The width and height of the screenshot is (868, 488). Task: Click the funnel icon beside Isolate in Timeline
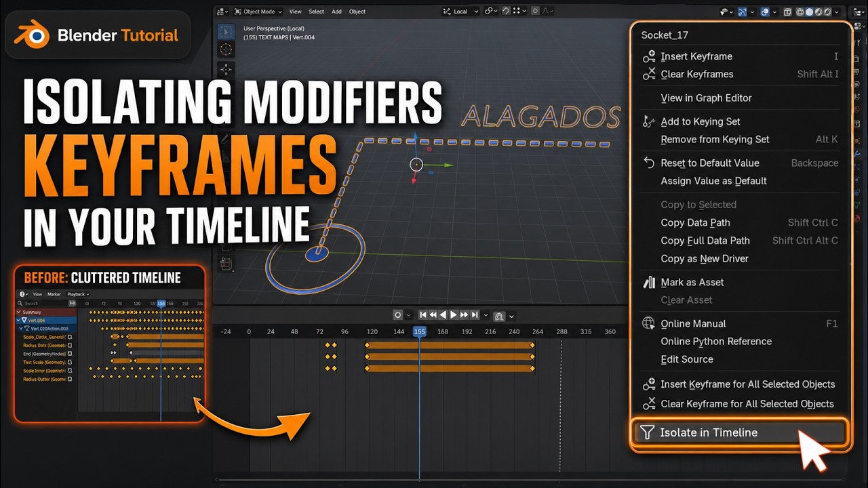[648, 432]
